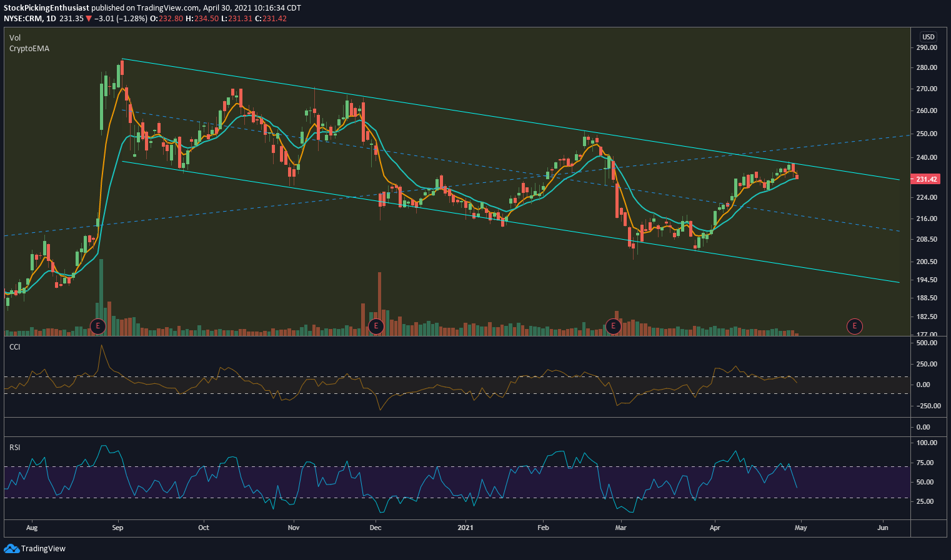The height and width of the screenshot is (560, 951).
Task: Click the 290.00 price axis label
Action: tap(927, 47)
